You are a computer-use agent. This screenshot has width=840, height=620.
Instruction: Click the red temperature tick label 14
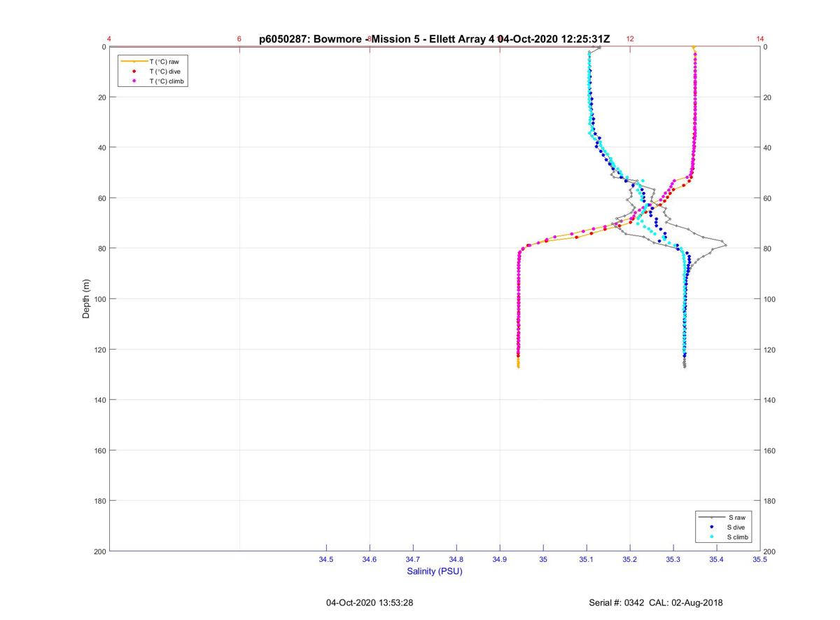(760, 39)
